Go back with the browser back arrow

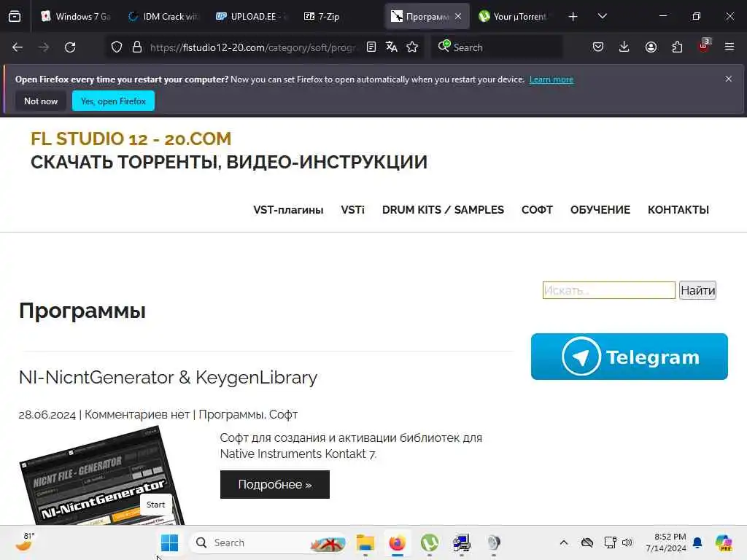coord(18,47)
